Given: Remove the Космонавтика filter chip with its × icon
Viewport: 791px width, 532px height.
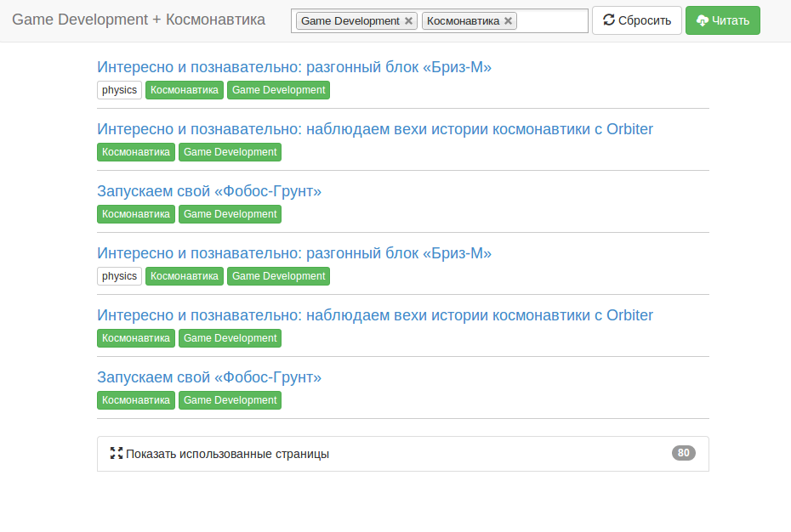Looking at the screenshot, I should pos(507,20).
